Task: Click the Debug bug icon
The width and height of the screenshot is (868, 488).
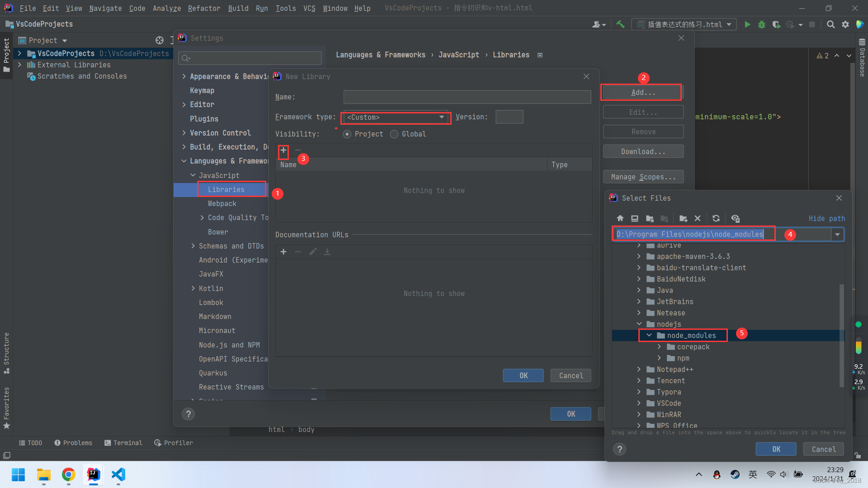Action: coord(762,24)
